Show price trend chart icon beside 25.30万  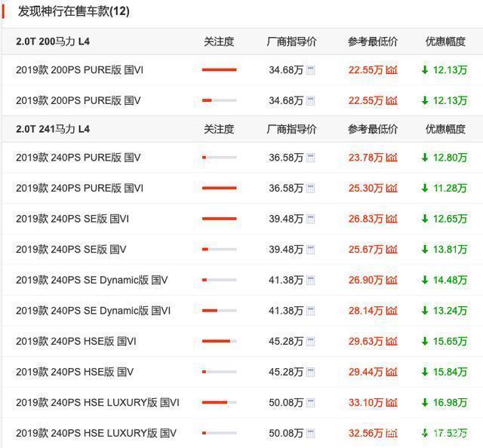click(392, 188)
